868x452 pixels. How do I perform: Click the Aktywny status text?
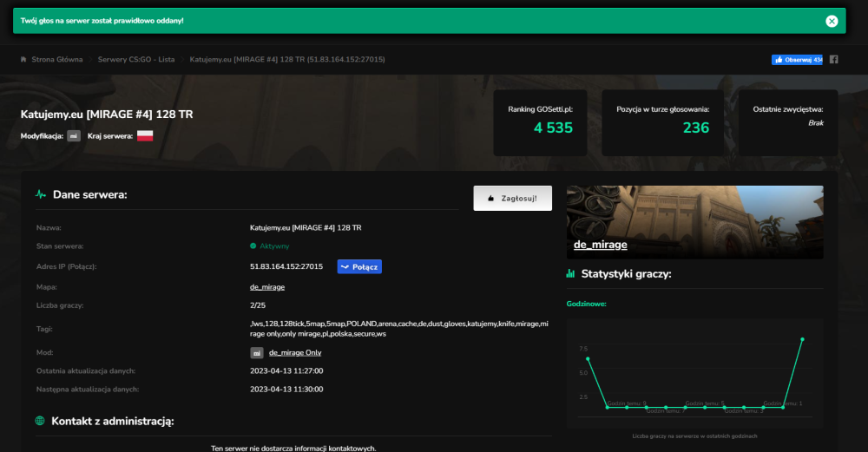coord(274,246)
